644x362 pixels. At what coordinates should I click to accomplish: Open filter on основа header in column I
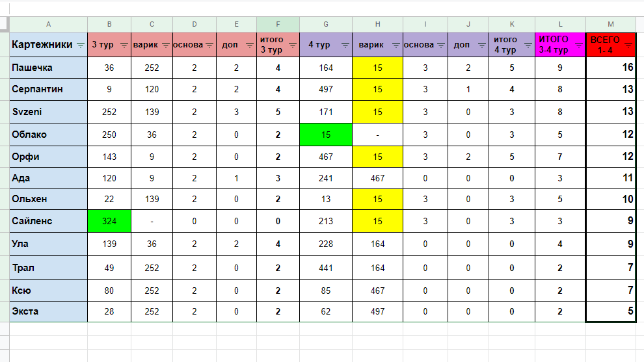click(x=441, y=45)
